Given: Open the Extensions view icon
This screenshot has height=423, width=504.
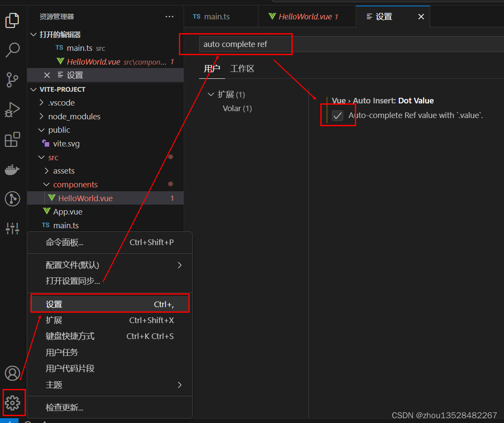Looking at the screenshot, I should (x=13, y=139).
